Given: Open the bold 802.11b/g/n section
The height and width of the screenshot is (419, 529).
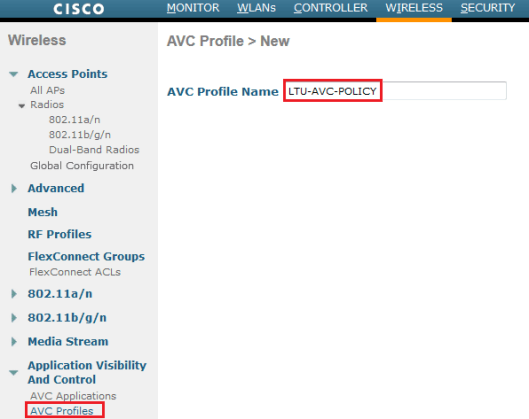Looking at the screenshot, I should [67, 318].
